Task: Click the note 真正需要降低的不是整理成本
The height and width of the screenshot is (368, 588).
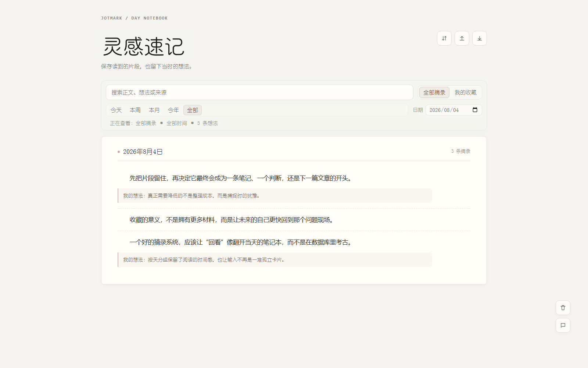Action: coord(275,196)
